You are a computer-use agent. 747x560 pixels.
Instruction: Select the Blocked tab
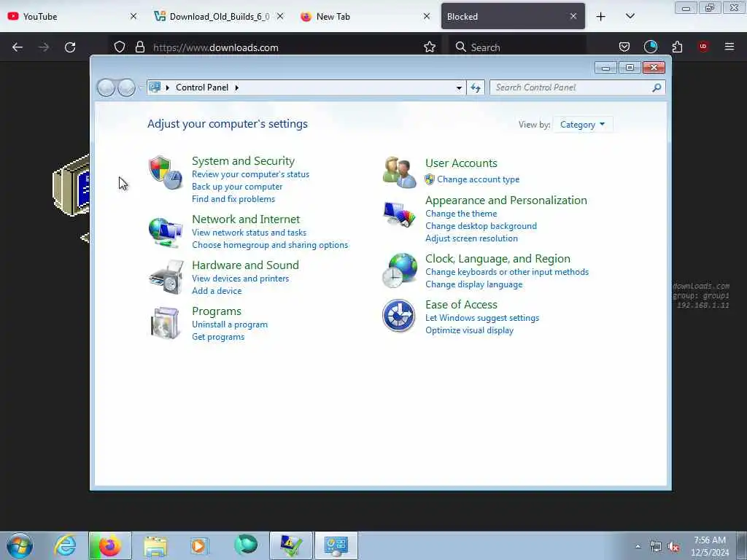point(513,16)
